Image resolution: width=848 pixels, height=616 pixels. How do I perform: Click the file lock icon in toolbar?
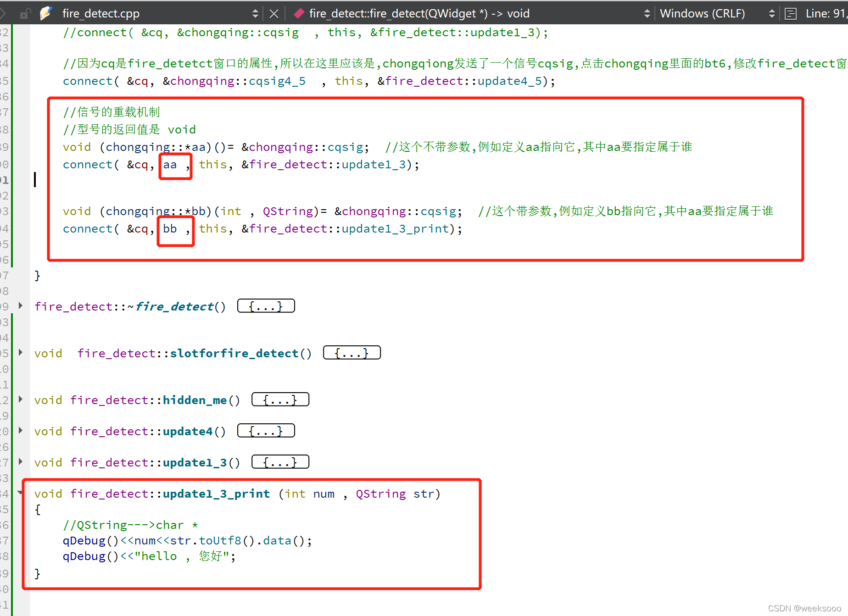[x=25, y=14]
